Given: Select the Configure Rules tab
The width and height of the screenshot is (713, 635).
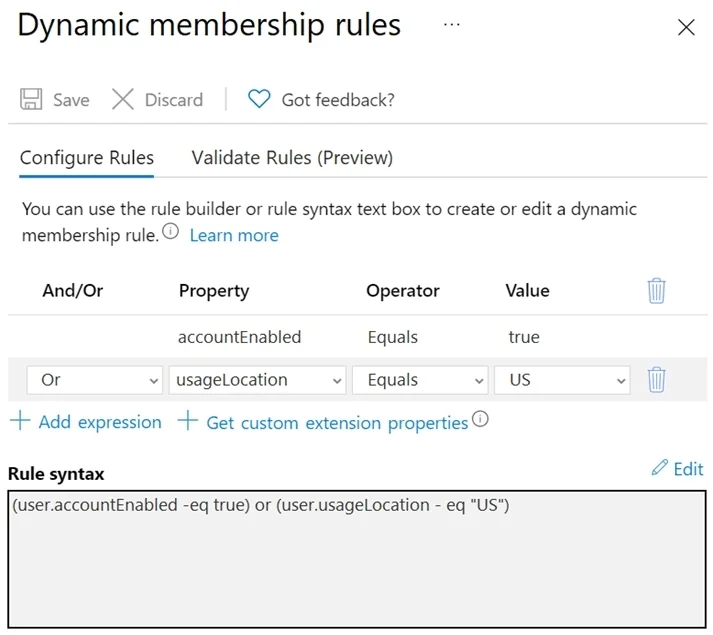Looking at the screenshot, I should pyautogui.click(x=87, y=158).
